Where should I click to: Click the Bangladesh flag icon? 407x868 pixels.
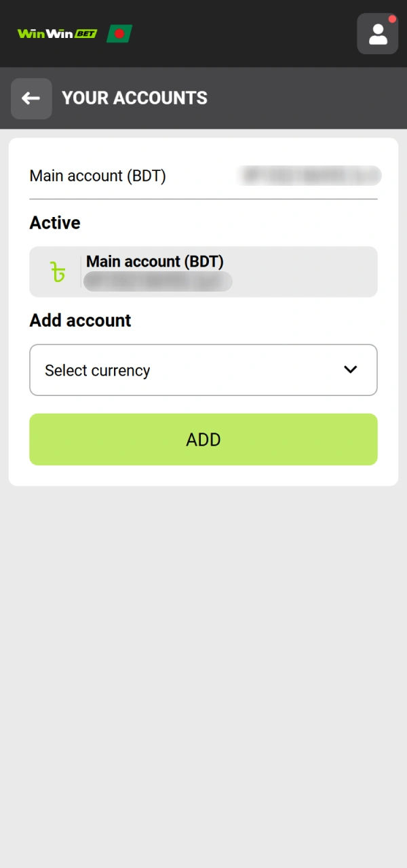point(119,33)
